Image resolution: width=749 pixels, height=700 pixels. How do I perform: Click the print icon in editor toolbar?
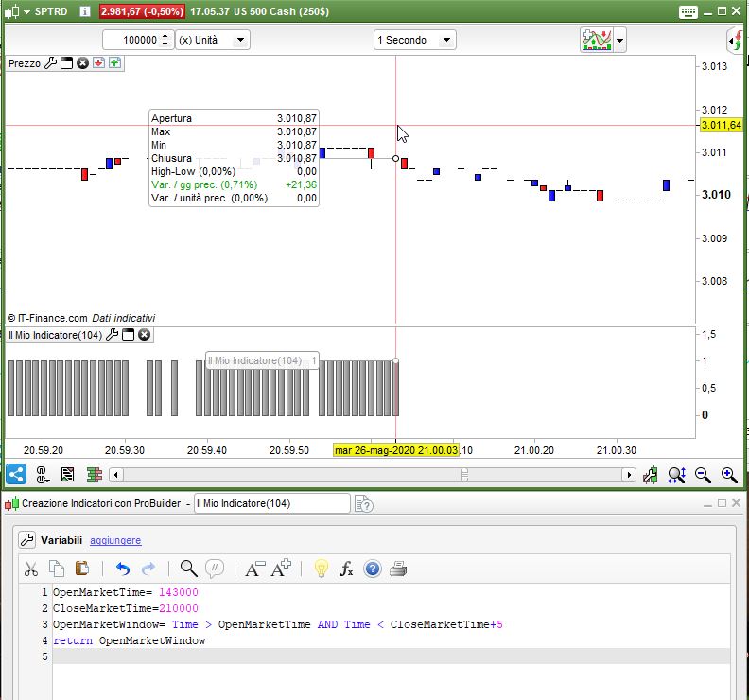(x=398, y=569)
